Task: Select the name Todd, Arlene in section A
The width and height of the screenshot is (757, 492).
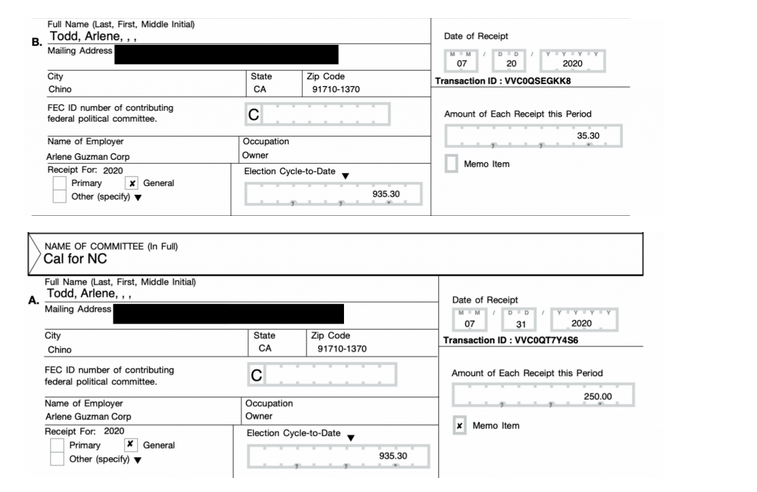Action: pyautogui.click(x=89, y=294)
